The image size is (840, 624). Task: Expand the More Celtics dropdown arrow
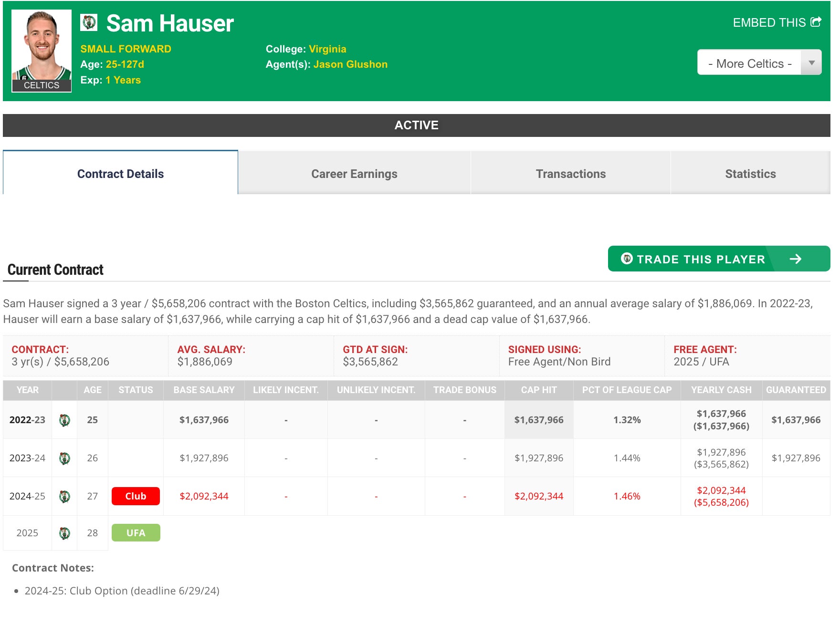point(811,63)
